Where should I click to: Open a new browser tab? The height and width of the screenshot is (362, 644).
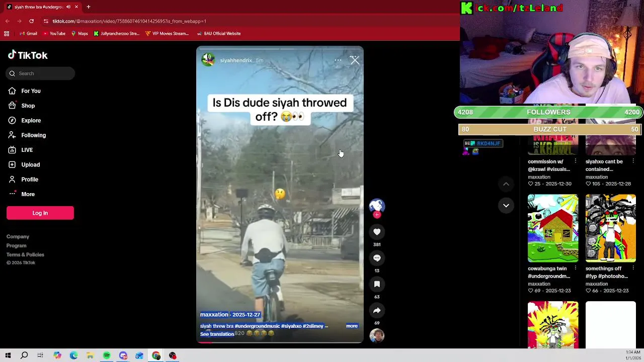click(88, 7)
